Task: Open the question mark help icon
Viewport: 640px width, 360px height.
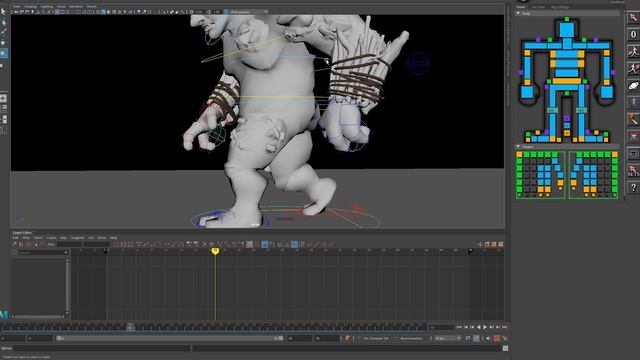Action: click(x=633, y=188)
